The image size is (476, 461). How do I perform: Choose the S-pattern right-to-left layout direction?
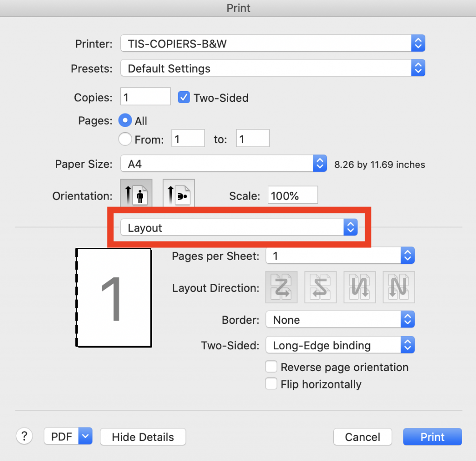[x=320, y=287]
